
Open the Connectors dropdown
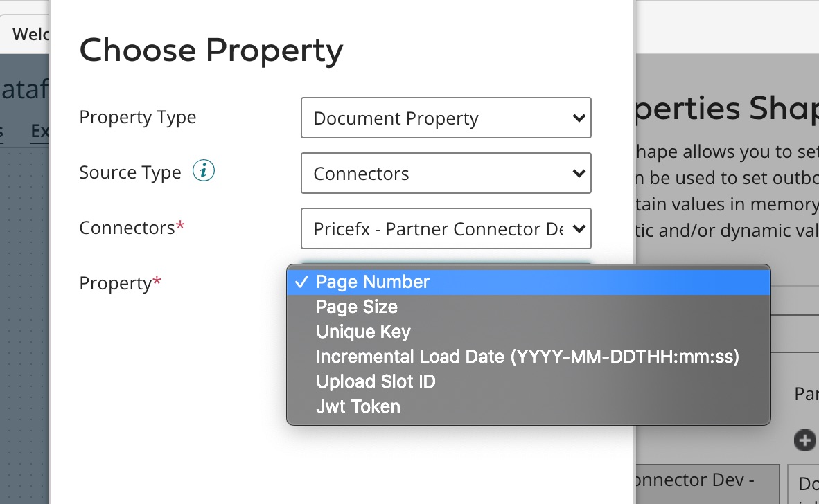446,228
